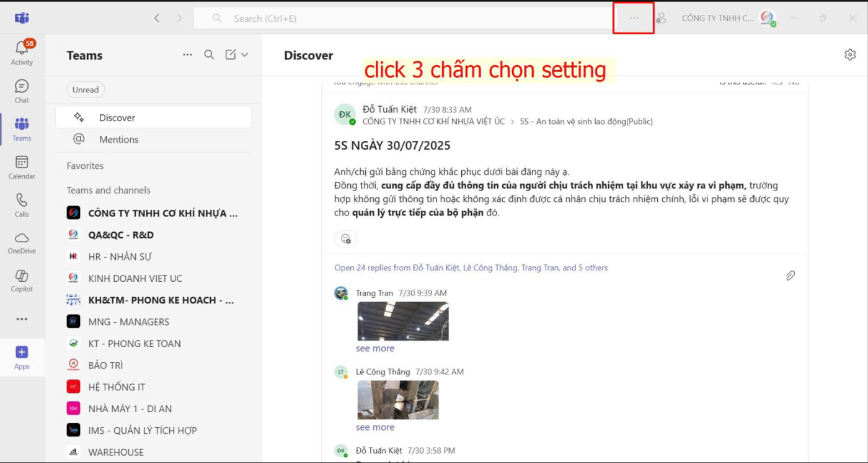Open 24 replies from Đỗ Tuấn Kiệt and others
The image size is (868, 463).
click(x=471, y=268)
